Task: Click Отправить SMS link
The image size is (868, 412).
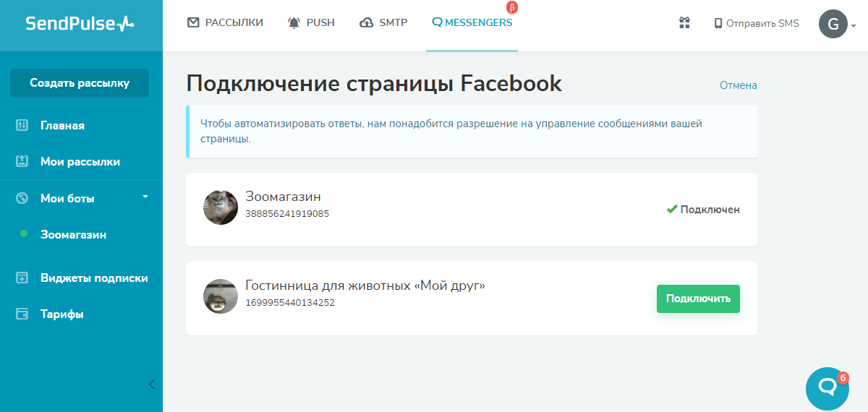Action: [757, 23]
